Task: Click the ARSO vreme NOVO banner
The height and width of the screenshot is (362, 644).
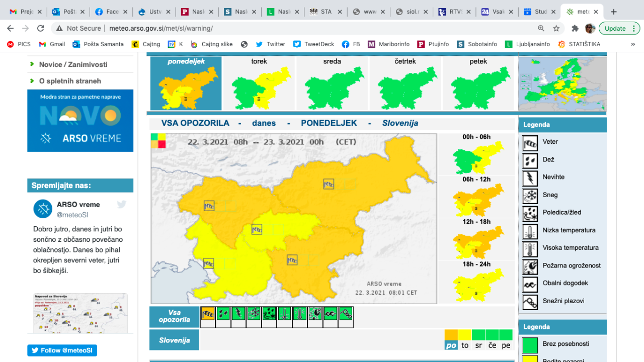Action: tap(80, 121)
